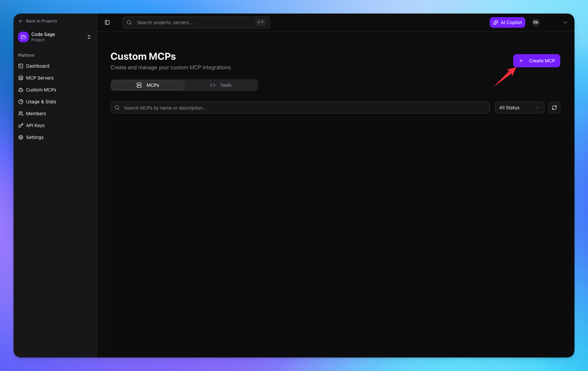
Task: Select the Dashboard icon in sidebar
Action: click(x=21, y=66)
